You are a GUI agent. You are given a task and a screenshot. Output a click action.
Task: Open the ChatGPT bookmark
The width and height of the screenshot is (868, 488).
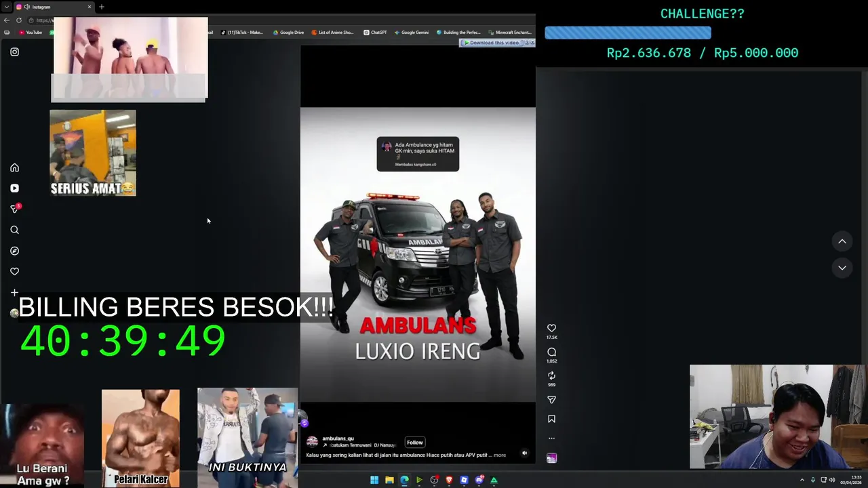click(375, 33)
